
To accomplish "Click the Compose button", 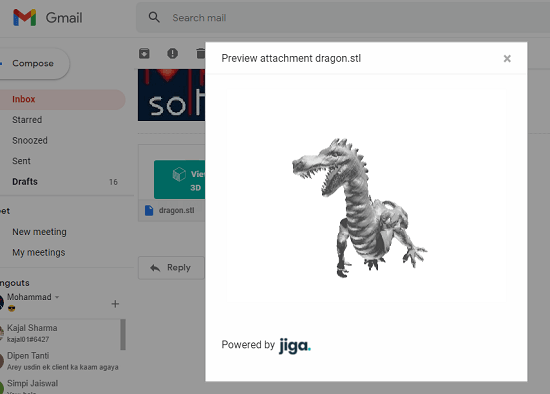I will [x=33, y=64].
